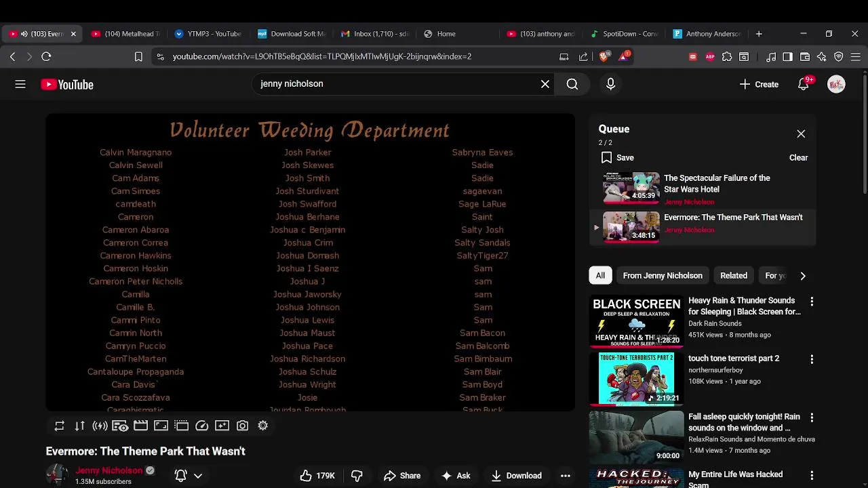Open extensions puzzle piece menu
Image resolution: width=868 pixels, height=488 pixels.
(x=727, y=57)
